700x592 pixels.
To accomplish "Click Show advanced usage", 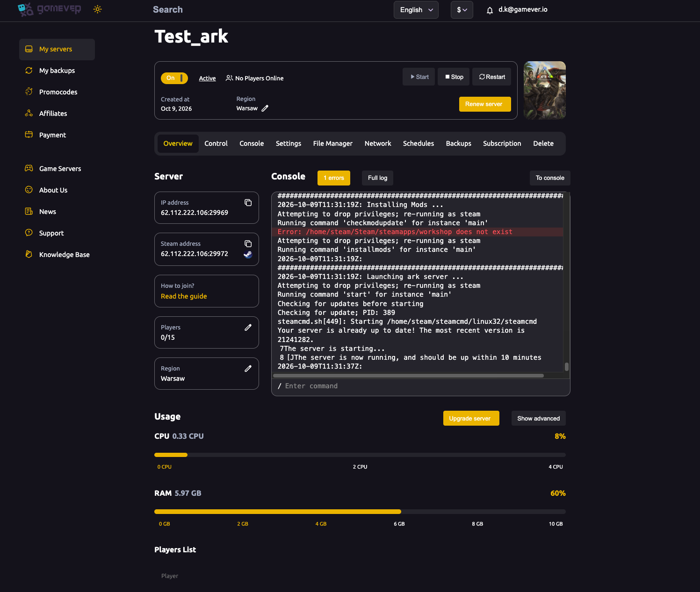I will coord(539,418).
